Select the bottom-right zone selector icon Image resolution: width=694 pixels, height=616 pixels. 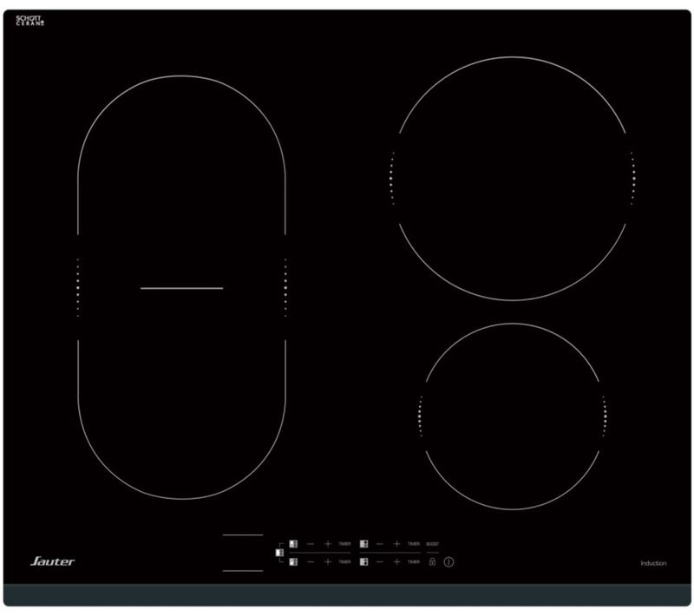(x=363, y=562)
